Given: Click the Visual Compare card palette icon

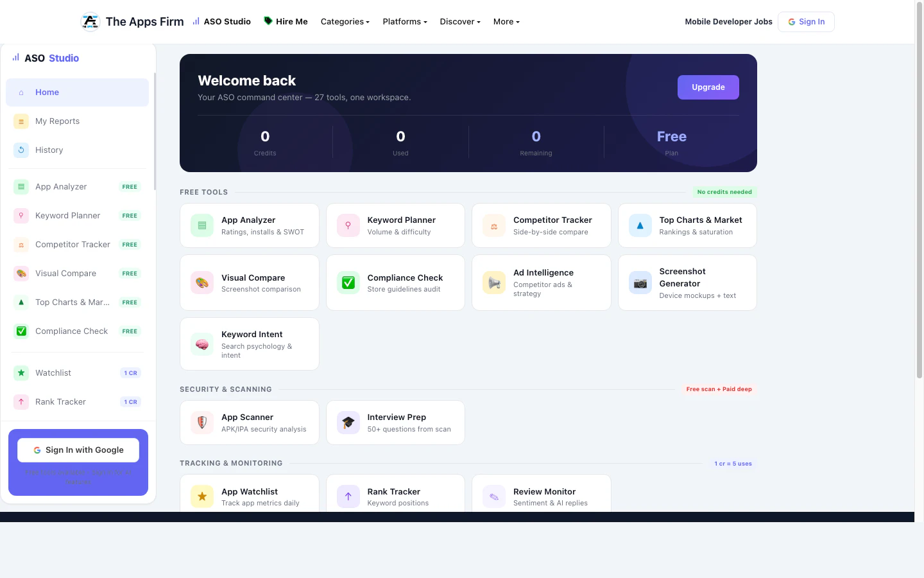Looking at the screenshot, I should point(202,283).
